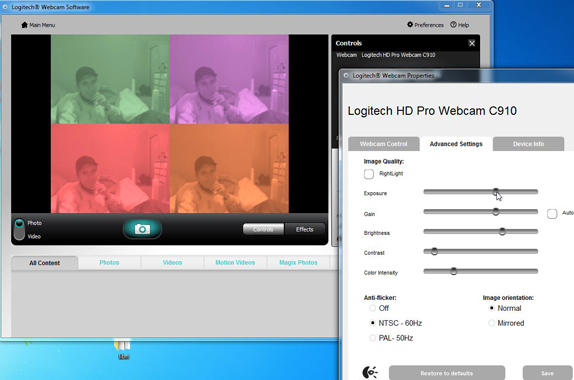Click the red-tinted preview quadrant
Viewport: 574px width, 380px height.
(110, 169)
